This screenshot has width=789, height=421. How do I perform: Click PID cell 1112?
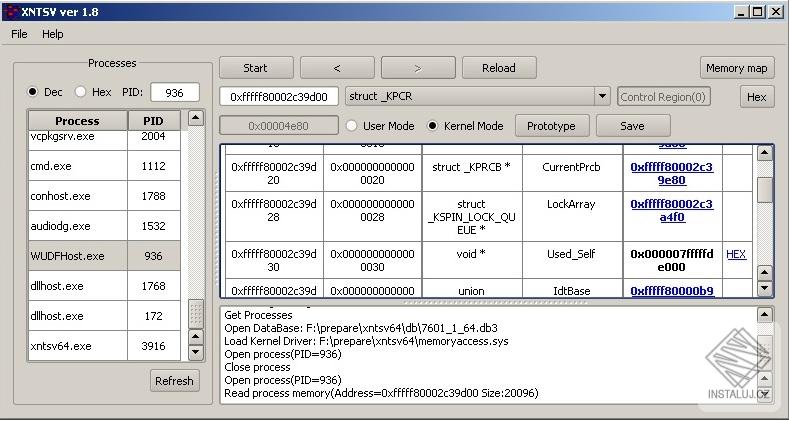pyautogui.click(x=153, y=166)
